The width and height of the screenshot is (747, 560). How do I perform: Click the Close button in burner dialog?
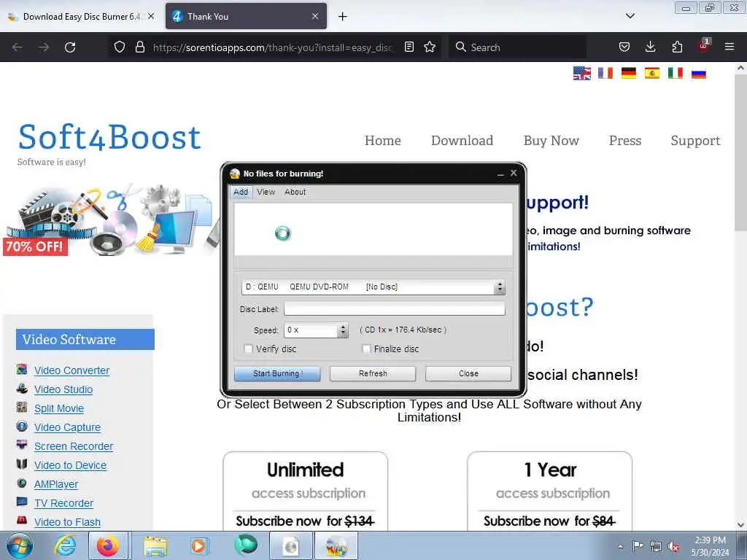point(468,374)
